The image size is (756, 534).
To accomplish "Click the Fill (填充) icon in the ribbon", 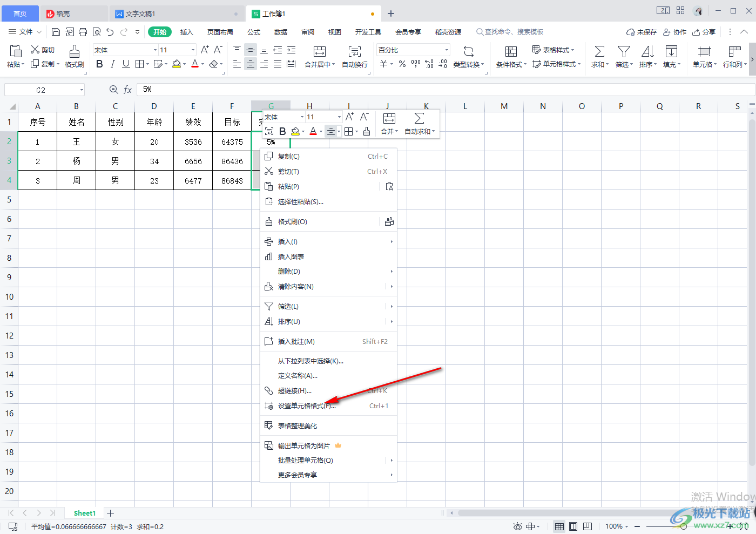I will [x=671, y=51].
